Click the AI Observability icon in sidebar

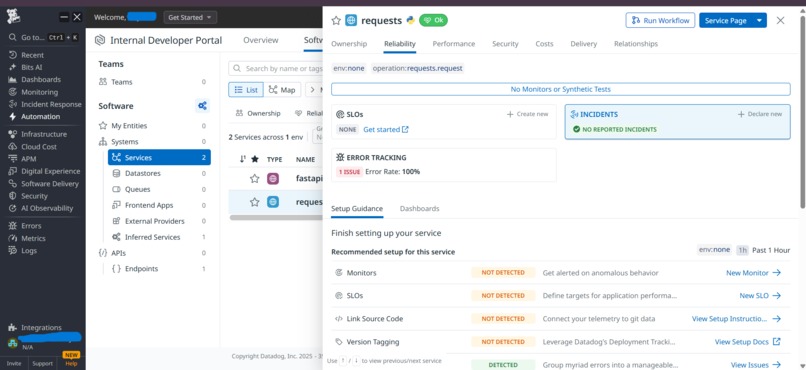pyautogui.click(x=13, y=208)
